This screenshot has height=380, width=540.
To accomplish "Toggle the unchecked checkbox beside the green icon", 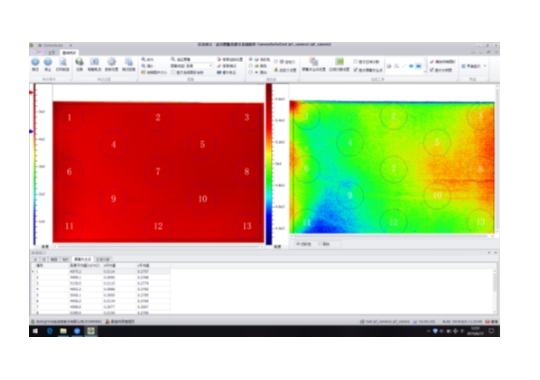I will click(x=355, y=62).
